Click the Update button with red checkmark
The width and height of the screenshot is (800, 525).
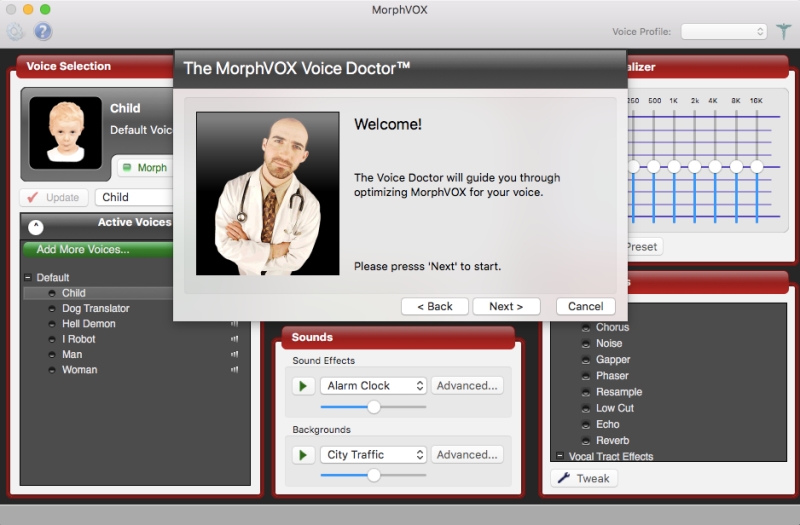(54, 197)
